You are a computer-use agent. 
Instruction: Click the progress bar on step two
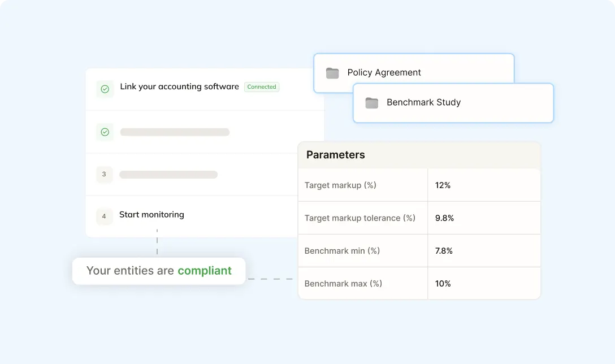point(175,132)
